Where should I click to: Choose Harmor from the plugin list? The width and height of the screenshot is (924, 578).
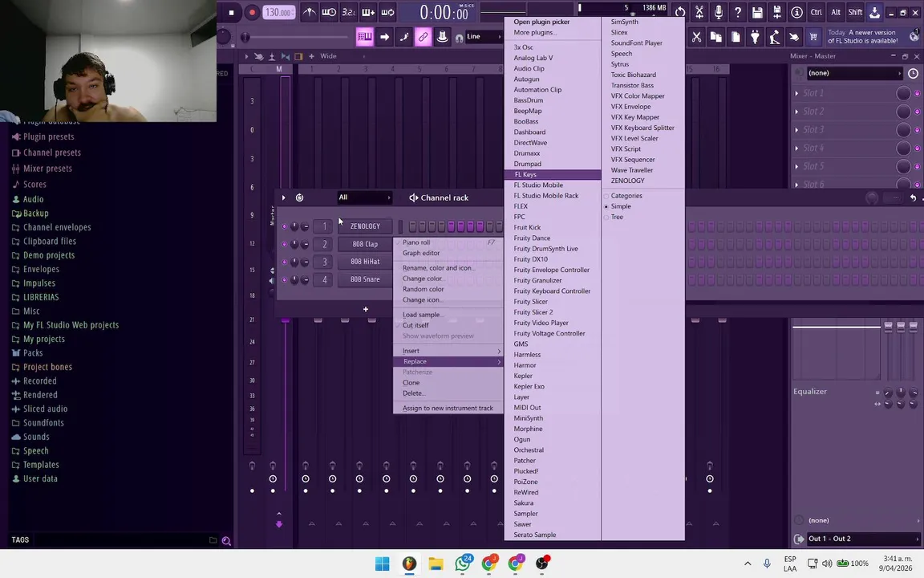pyautogui.click(x=525, y=365)
